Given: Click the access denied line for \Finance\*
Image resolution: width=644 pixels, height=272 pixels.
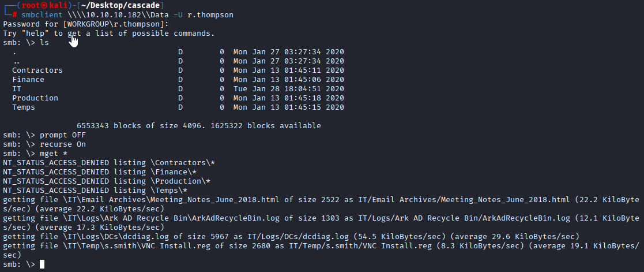Looking at the screenshot, I should coord(100,172).
